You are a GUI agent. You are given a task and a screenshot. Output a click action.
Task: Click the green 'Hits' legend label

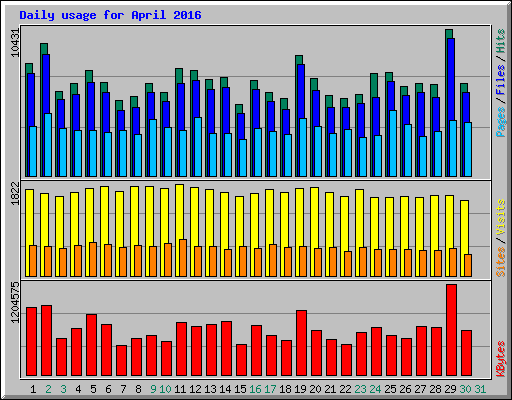[501, 41]
